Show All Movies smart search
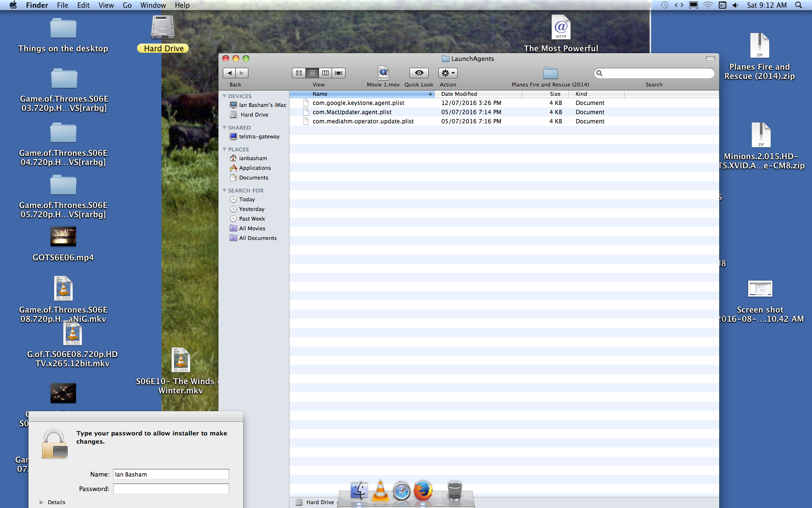 247,228
